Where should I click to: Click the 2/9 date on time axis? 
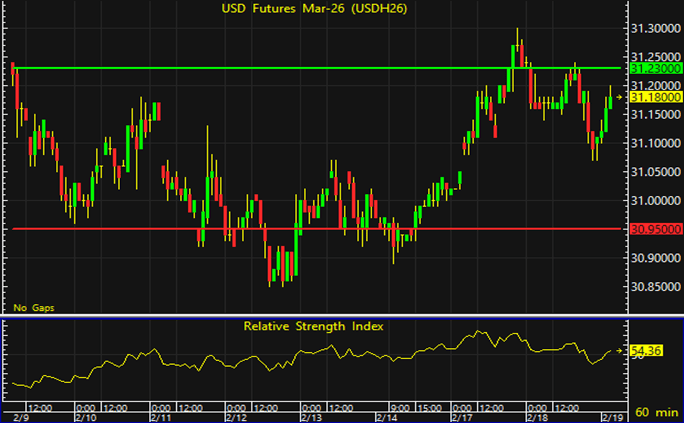pos(20,415)
